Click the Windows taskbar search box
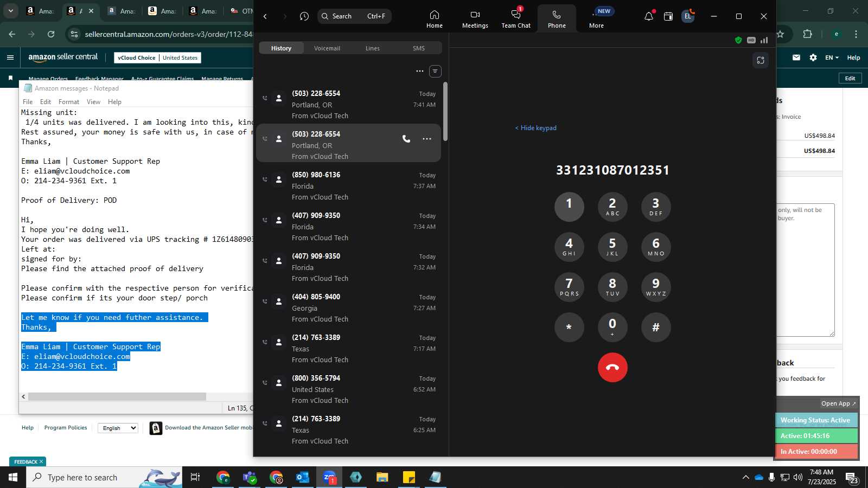 [x=104, y=477]
